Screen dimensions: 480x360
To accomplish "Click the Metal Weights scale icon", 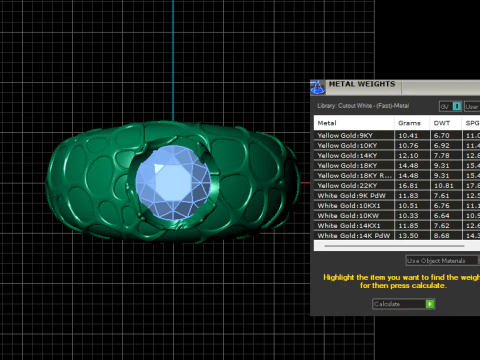I will 318,87.
